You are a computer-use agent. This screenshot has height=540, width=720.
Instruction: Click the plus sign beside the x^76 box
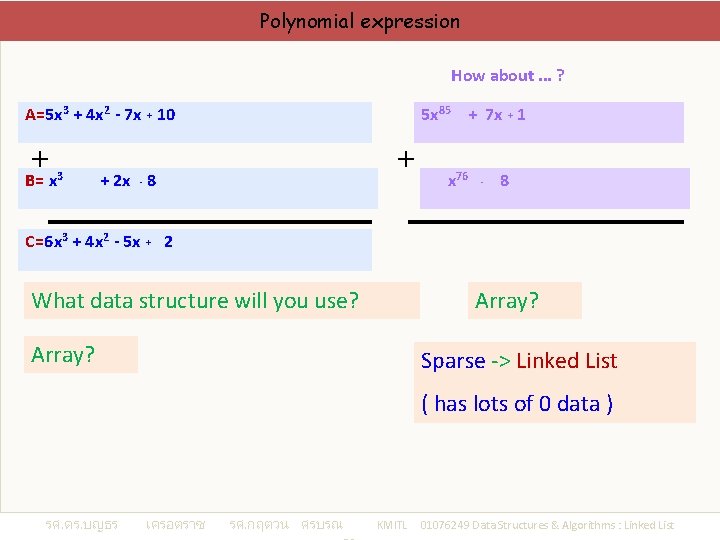[x=406, y=158]
